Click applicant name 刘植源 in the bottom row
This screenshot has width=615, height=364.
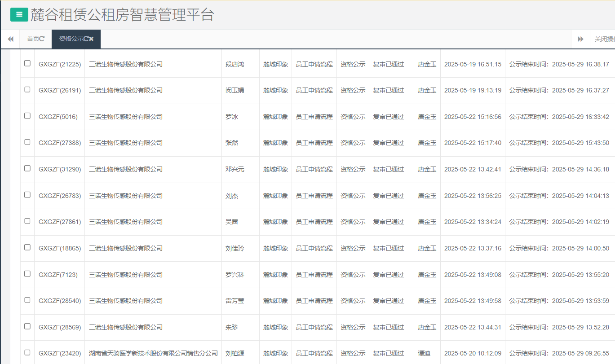click(x=234, y=353)
